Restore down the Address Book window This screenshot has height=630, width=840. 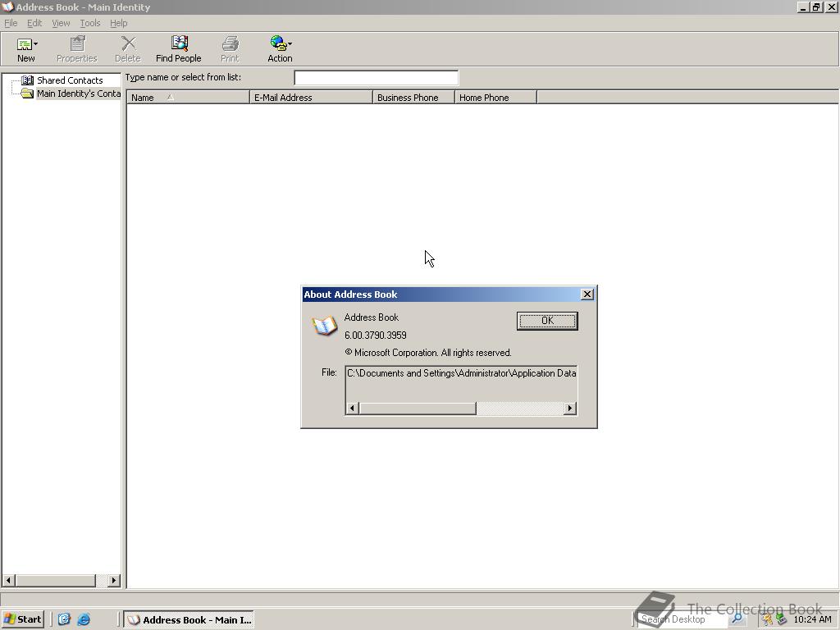816,7
